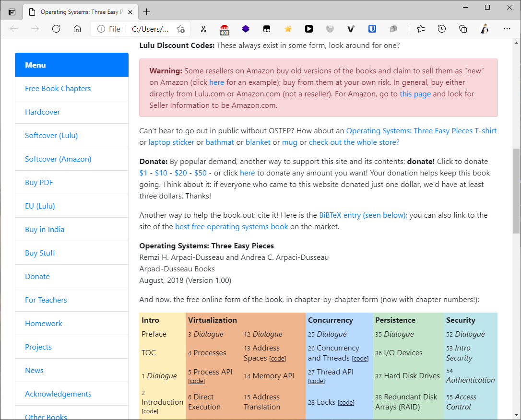Select the Operating Systems browser tab

point(80,12)
